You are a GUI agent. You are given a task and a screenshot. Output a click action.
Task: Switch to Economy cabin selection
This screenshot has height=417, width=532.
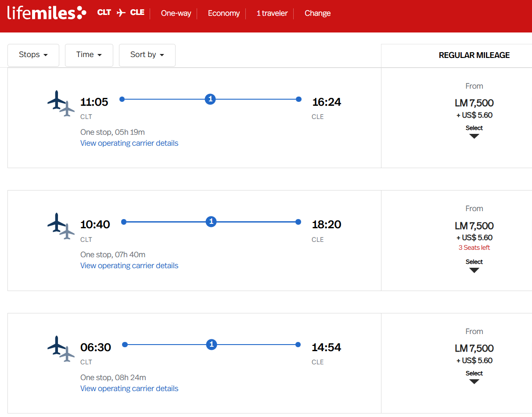223,13
